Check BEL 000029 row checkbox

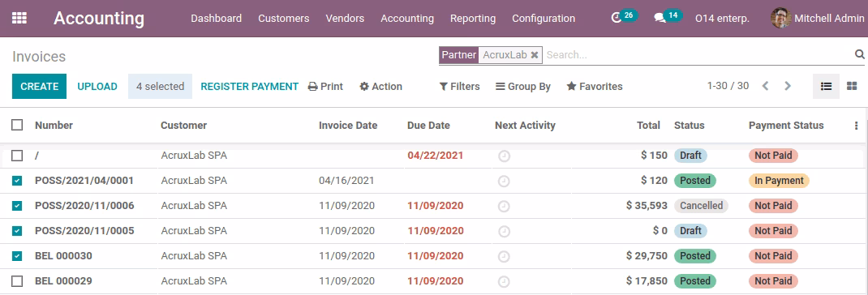17,281
